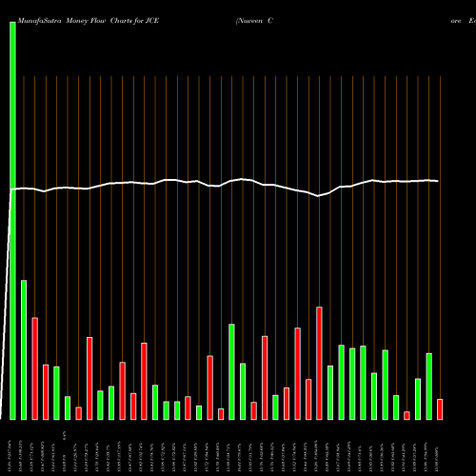The height and width of the screenshot is (476, 476).
Task: Select the second-tallest green money flow bar
Action: [24, 350]
